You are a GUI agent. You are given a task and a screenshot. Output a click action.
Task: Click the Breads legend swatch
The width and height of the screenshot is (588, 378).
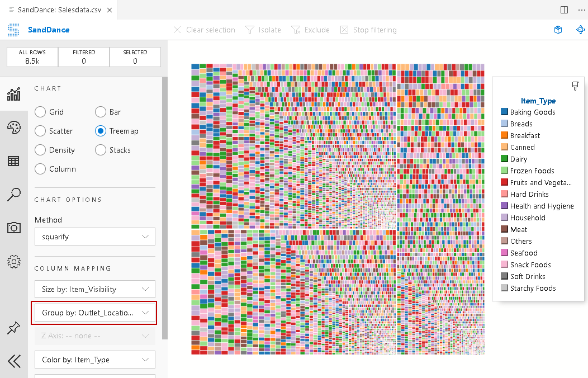[x=504, y=124]
